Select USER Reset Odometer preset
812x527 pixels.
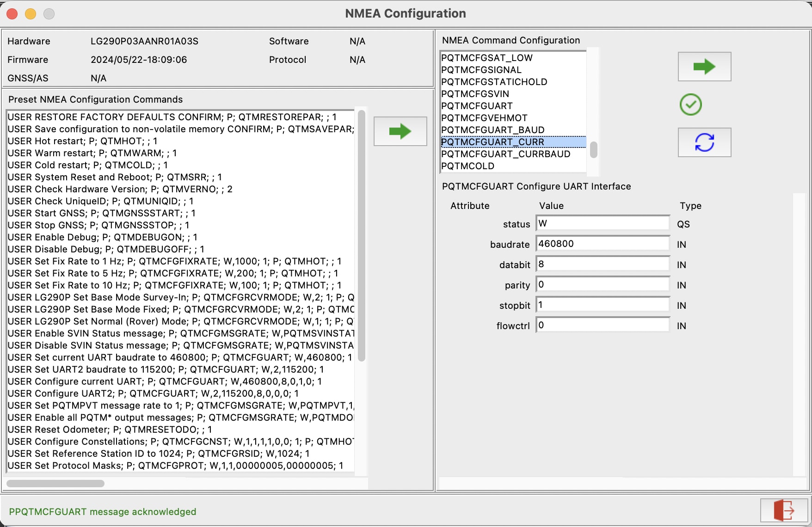[x=181, y=429]
